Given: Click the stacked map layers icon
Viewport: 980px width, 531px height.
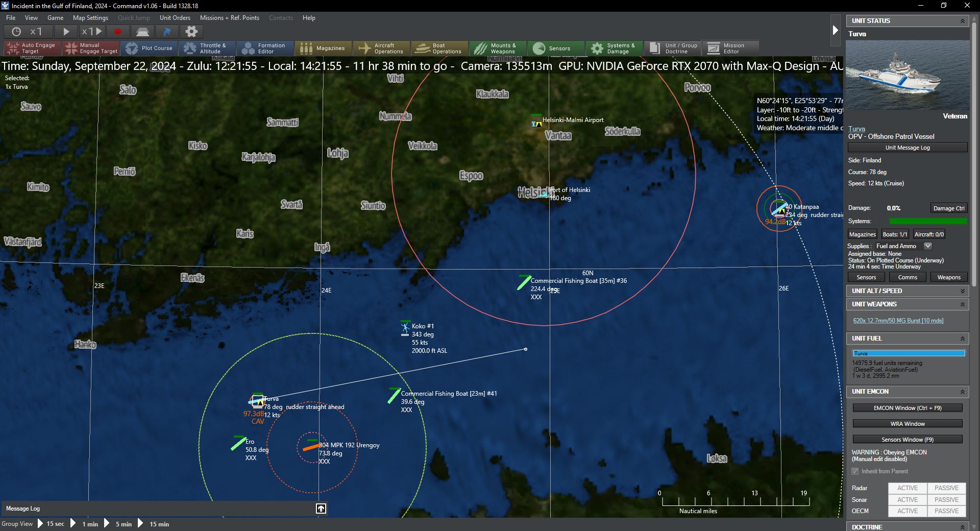Looking at the screenshot, I should tap(142, 32).
